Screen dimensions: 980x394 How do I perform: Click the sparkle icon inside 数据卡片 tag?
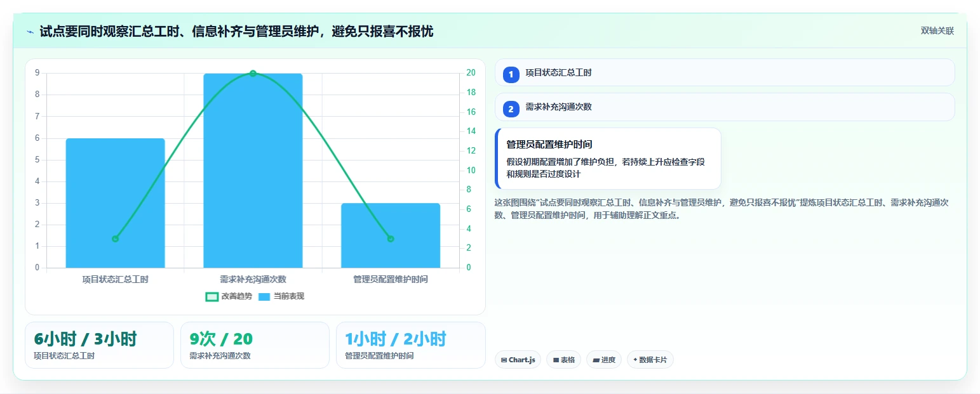point(635,360)
